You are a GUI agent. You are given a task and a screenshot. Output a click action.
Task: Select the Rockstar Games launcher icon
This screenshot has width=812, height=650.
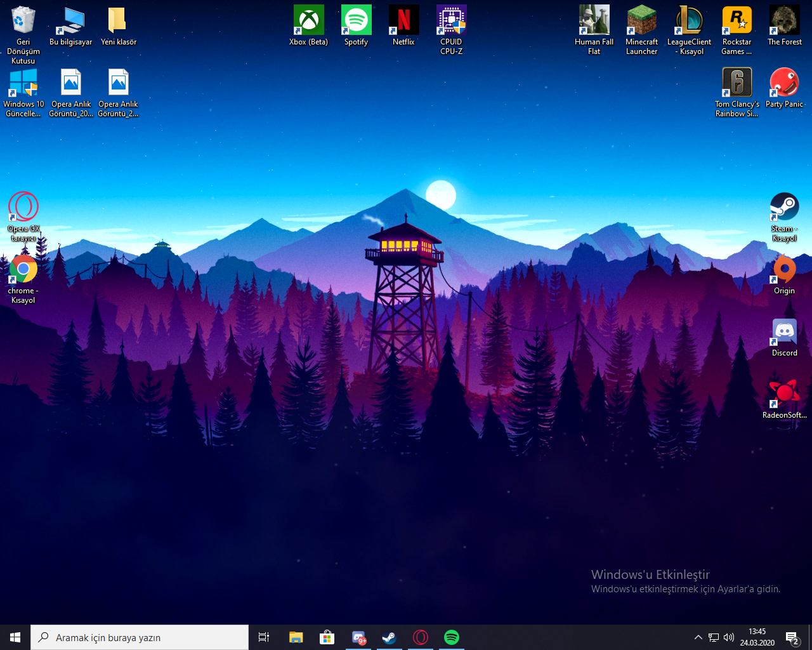pos(737,30)
